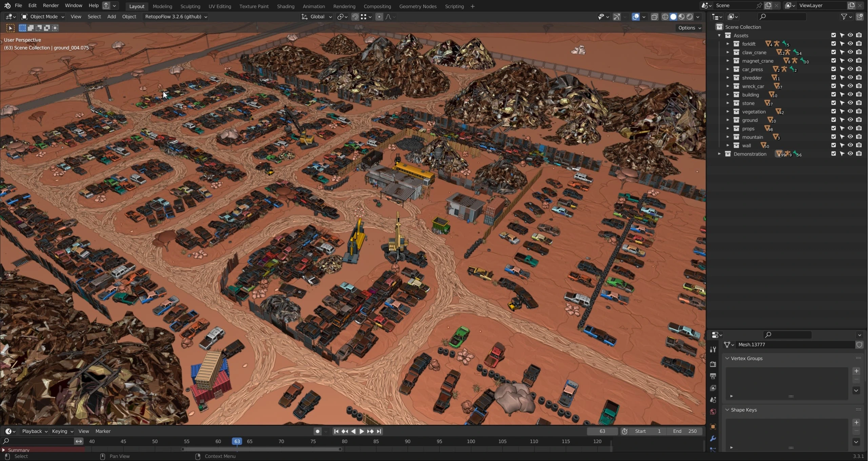Hide the forklift collection in viewport
This screenshot has height=461, width=868.
point(850,44)
